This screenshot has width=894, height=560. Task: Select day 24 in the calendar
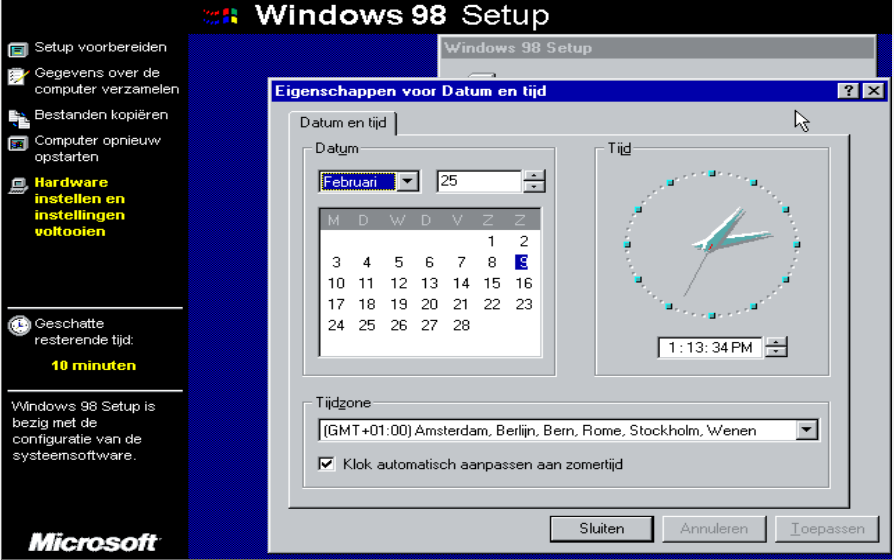pos(336,326)
